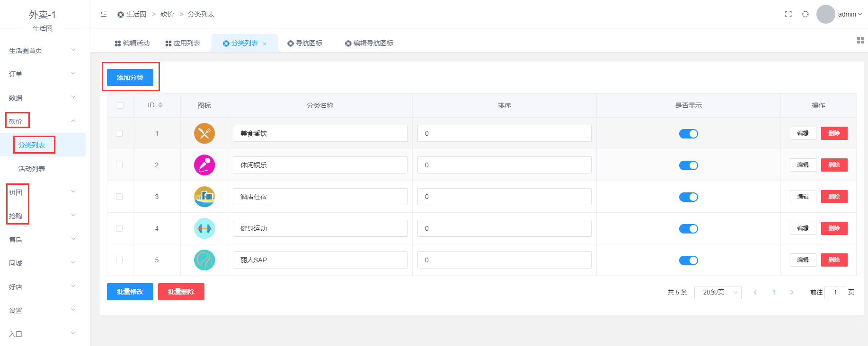Check the row 3 酒店住宿 checkbox

tap(119, 197)
